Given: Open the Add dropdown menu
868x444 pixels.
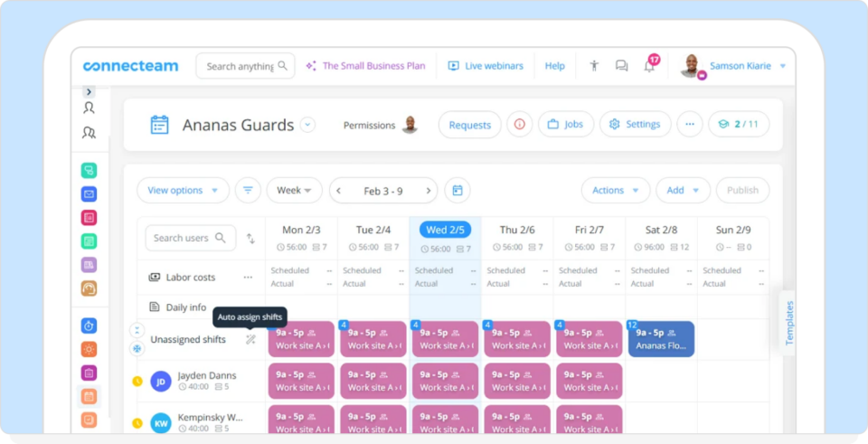Looking at the screenshot, I should [683, 191].
